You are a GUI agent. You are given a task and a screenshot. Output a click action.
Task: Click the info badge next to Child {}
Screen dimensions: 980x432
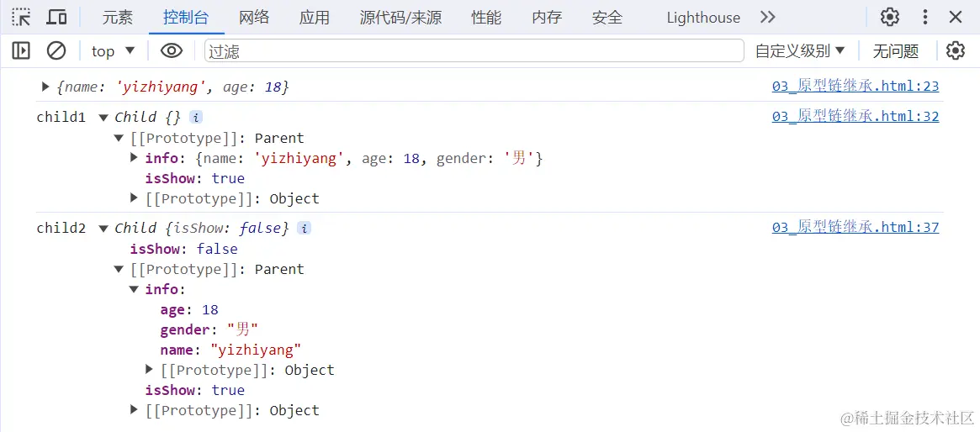click(x=196, y=117)
